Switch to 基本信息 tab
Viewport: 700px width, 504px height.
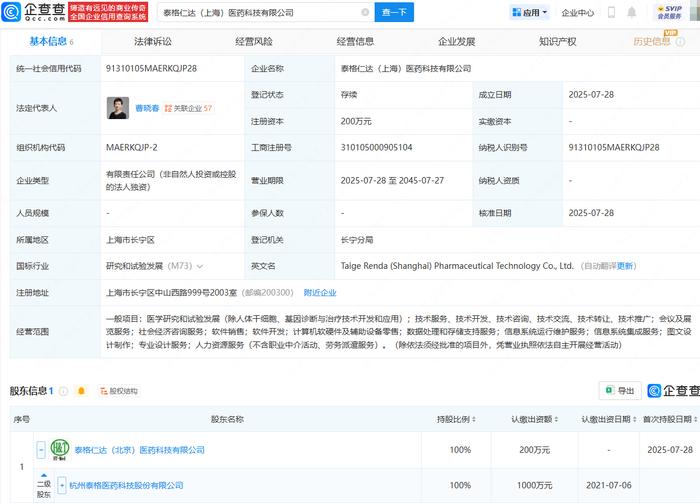[x=51, y=42]
